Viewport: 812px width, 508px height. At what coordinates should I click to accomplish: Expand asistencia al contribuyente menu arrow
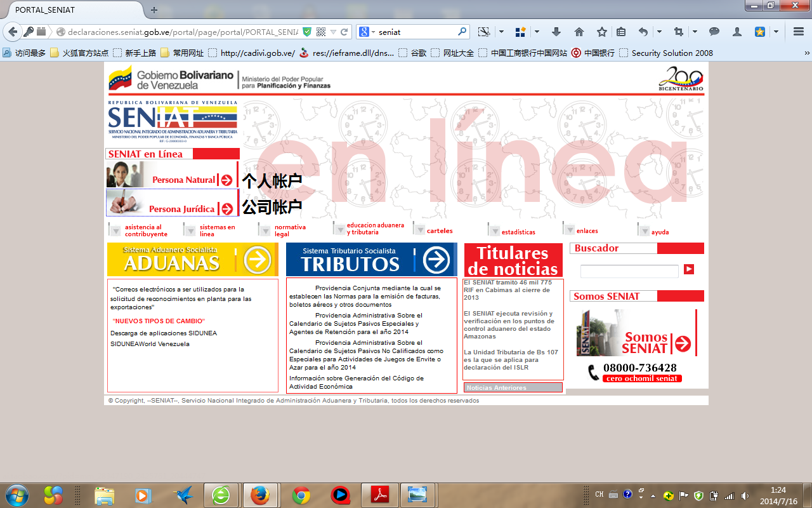(x=115, y=231)
